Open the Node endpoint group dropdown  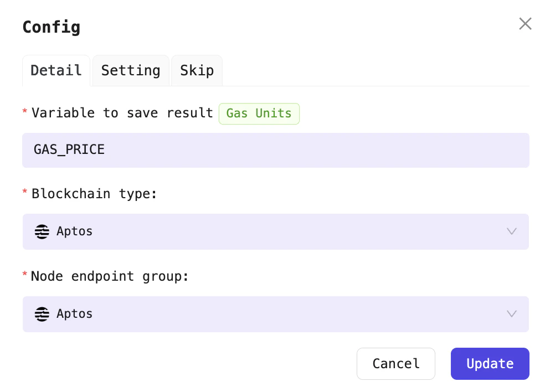point(275,314)
